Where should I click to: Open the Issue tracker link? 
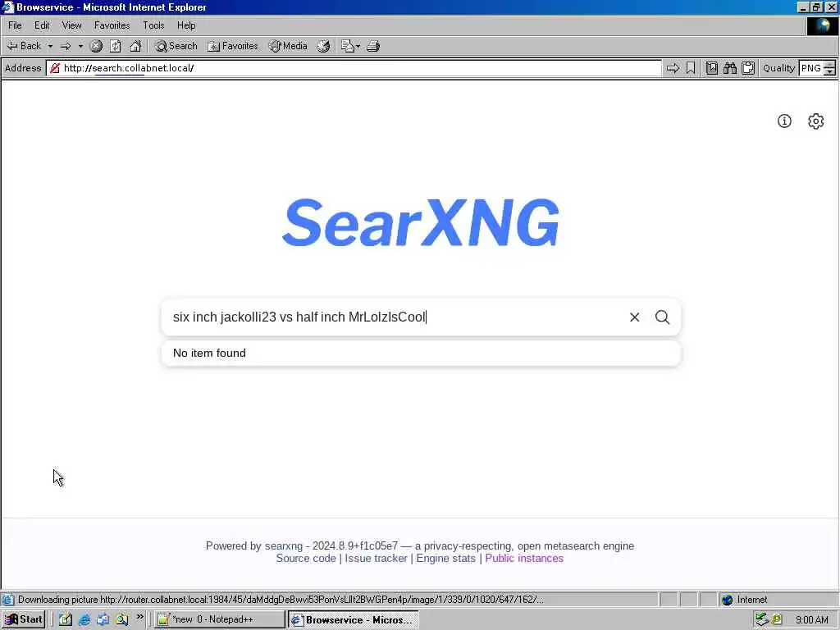click(x=376, y=558)
